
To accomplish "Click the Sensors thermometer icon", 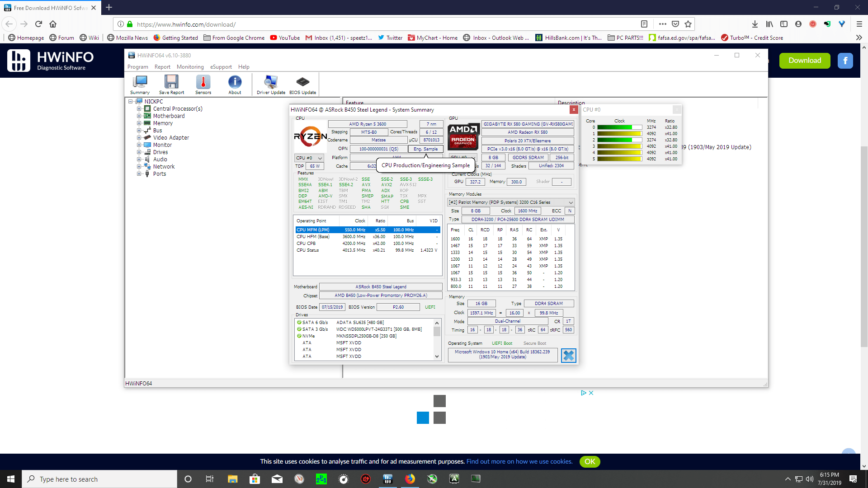I will click(x=203, y=83).
